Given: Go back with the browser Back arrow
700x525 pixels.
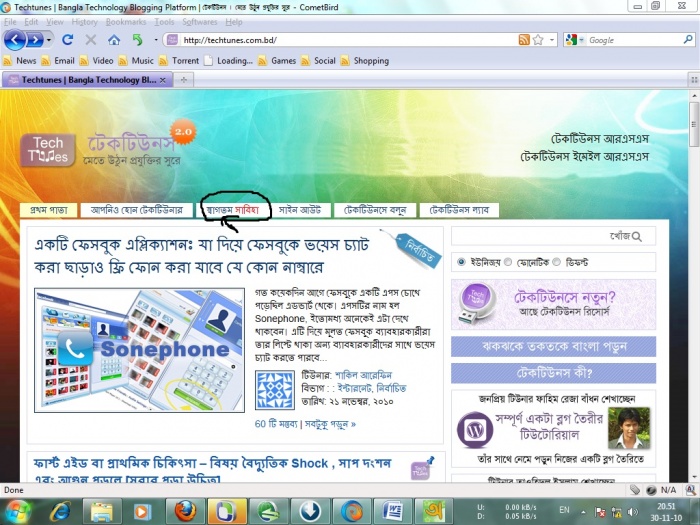Looking at the screenshot, I should 14,40.
